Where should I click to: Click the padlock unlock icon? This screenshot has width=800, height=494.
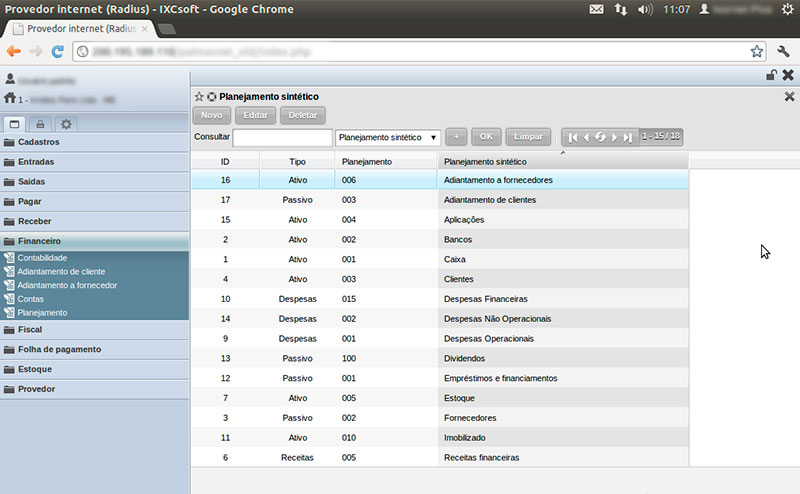coord(771,75)
